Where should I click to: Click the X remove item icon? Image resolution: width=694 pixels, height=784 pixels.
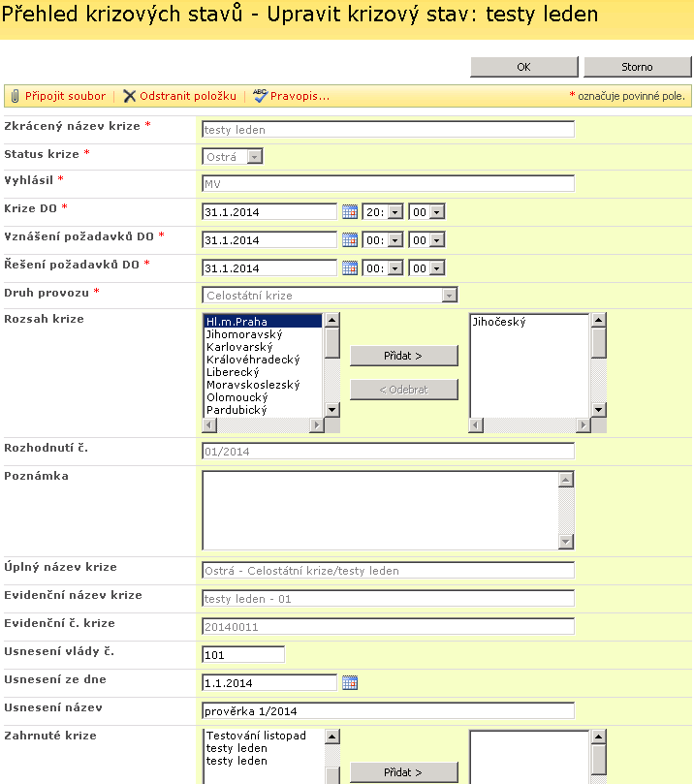point(129,96)
